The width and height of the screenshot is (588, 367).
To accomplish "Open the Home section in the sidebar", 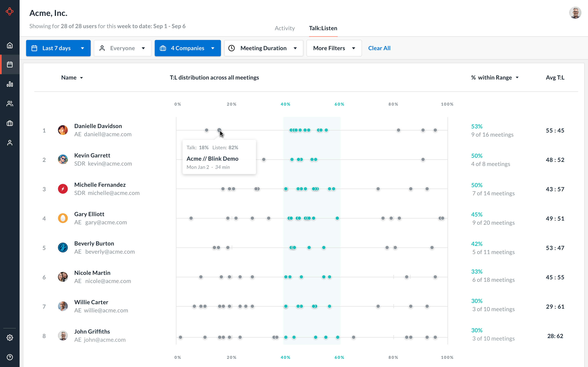I will point(10,45).
